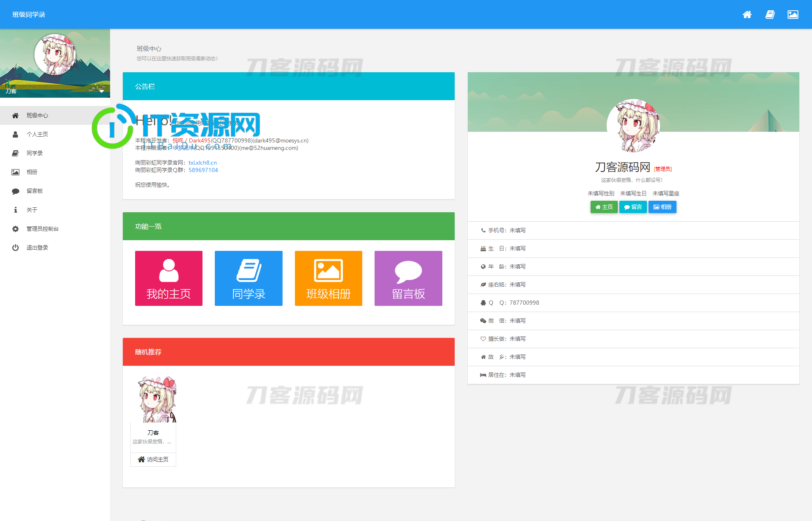Click the QQ penguin icon in profile
Screen dimensions: 812x521
(483, 303)
